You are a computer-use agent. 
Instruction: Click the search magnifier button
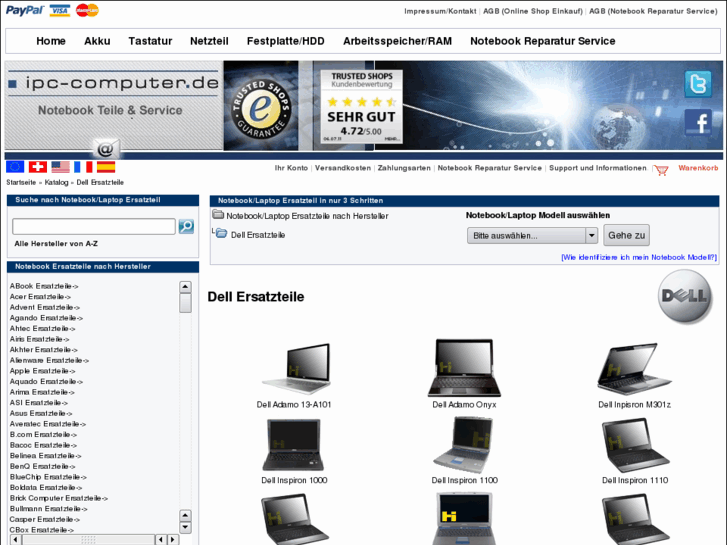tap(186, 226)
